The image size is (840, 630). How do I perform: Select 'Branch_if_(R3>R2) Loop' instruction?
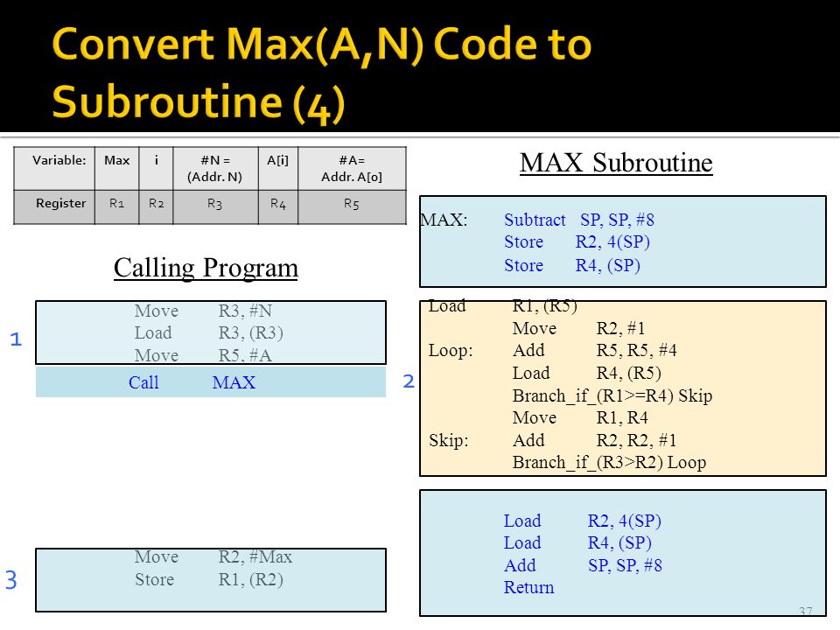pyautogui.click(x=609, y=462)
